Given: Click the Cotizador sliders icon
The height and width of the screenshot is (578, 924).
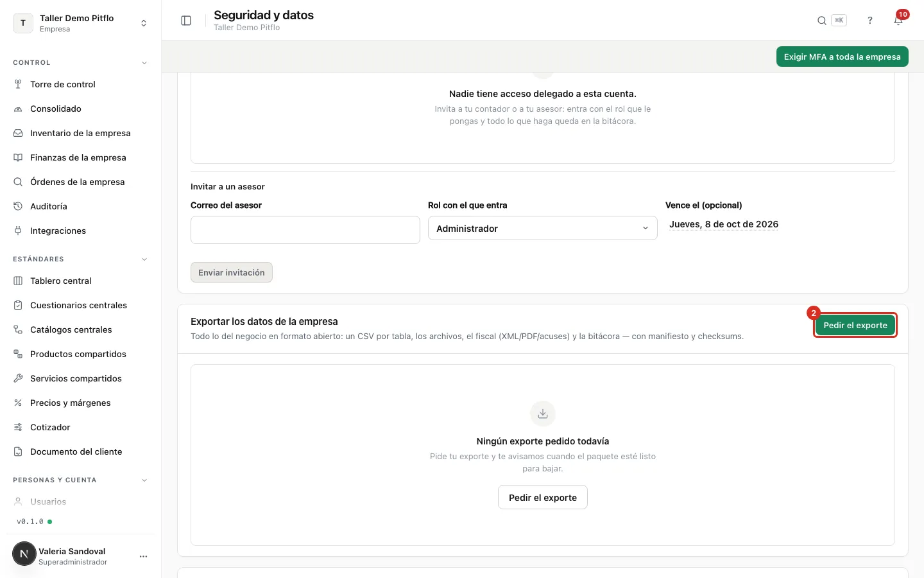Looking at the screenshot, I should 18,427.
